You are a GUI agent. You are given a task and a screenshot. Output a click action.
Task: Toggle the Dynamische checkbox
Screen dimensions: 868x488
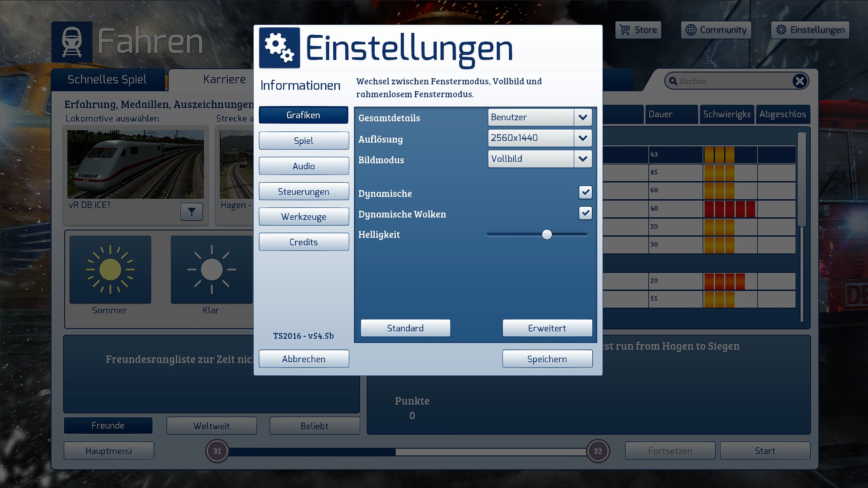coord(585,192)
